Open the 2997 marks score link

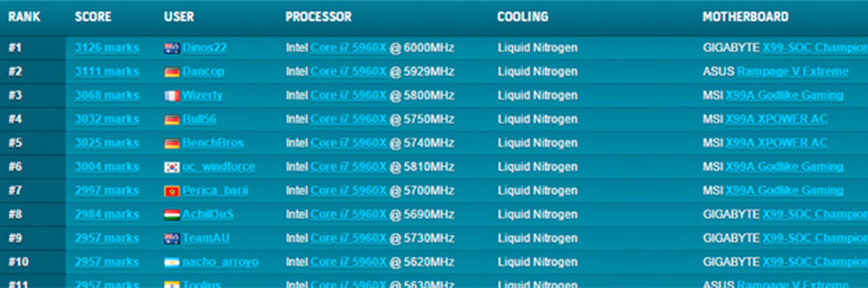click(x=107, y=191)
